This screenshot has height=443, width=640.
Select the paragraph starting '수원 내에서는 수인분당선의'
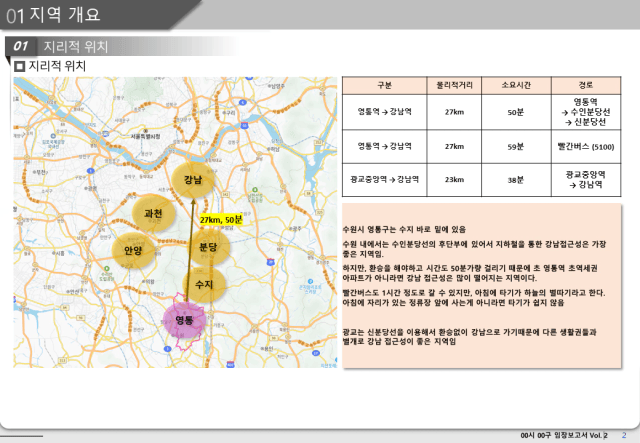pyautogui.click(x=474, y=249)
